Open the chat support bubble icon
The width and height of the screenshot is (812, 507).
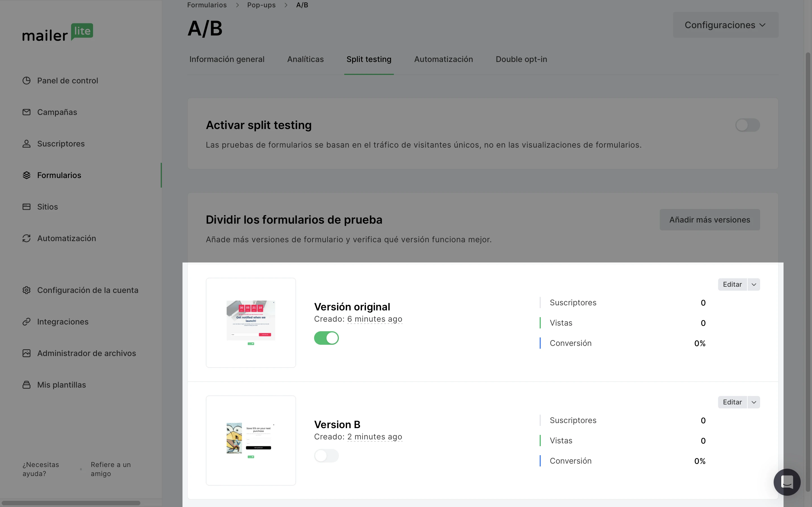[x=787, y=482]
